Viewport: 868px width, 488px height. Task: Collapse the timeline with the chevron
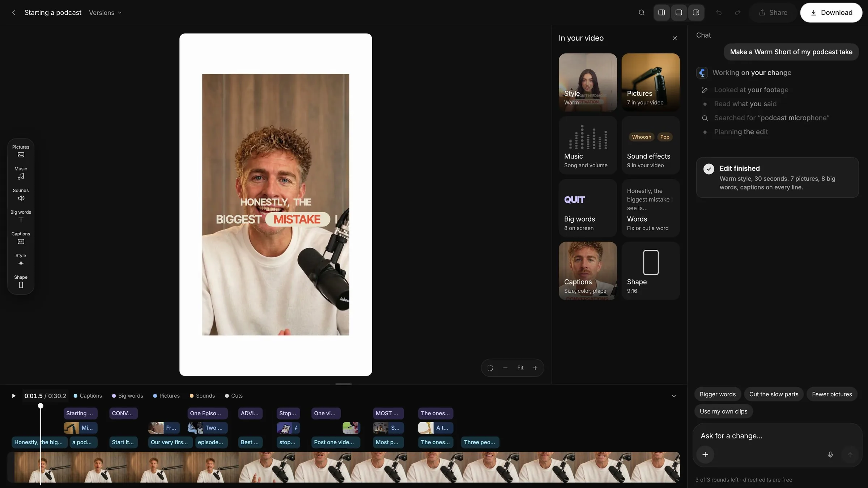click(674, 396)
